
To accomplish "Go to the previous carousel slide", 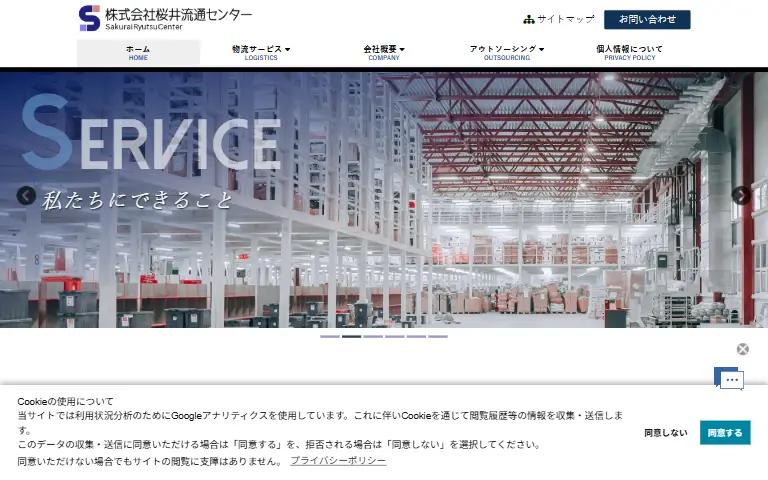I will point(26,196).
